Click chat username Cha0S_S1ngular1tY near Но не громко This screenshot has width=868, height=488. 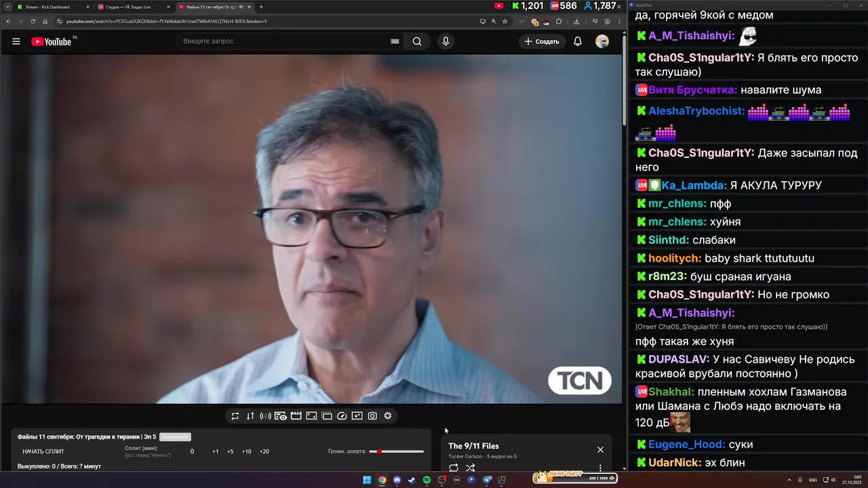pos(701,295)
